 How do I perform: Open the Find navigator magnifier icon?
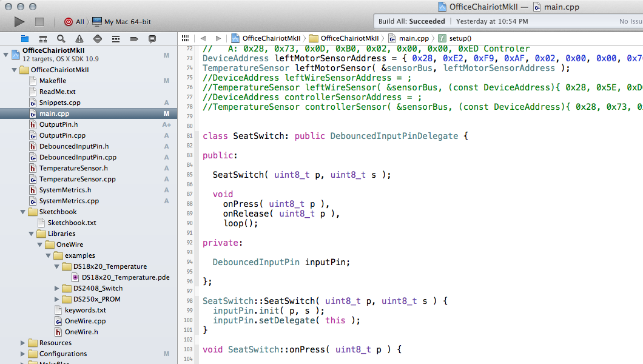(x=61, y=39)
